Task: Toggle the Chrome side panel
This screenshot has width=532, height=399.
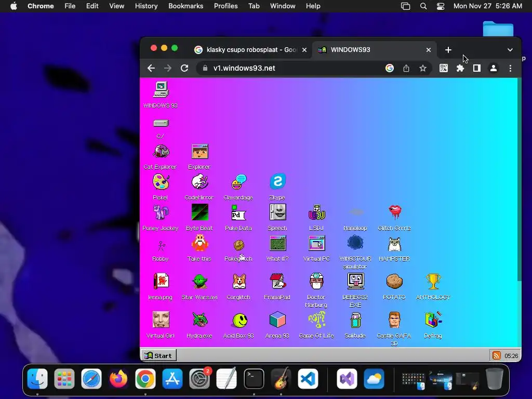Action: 477,68
